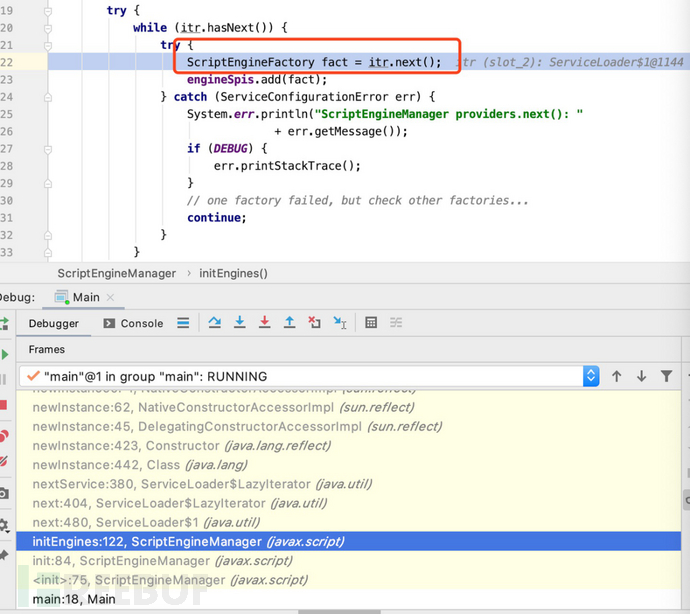Open the View Breakpoints icon
Viewport: 690px width, 614px height.
point(4,436)
